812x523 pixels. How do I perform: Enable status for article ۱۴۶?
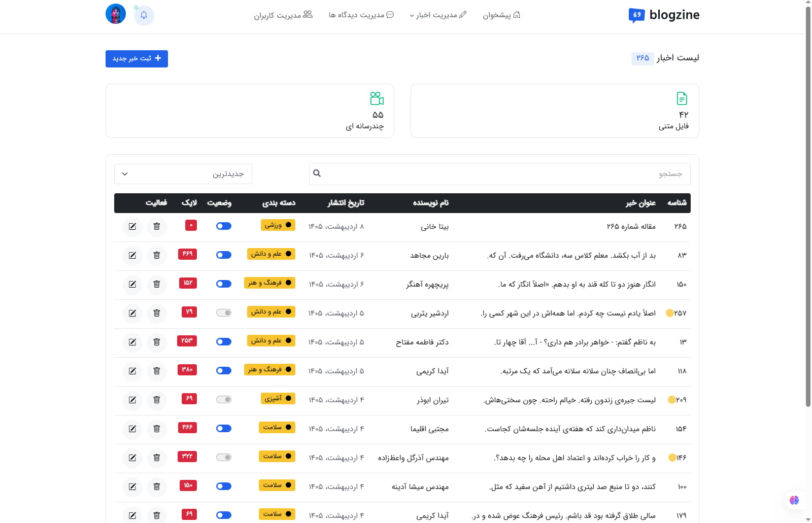224,458
